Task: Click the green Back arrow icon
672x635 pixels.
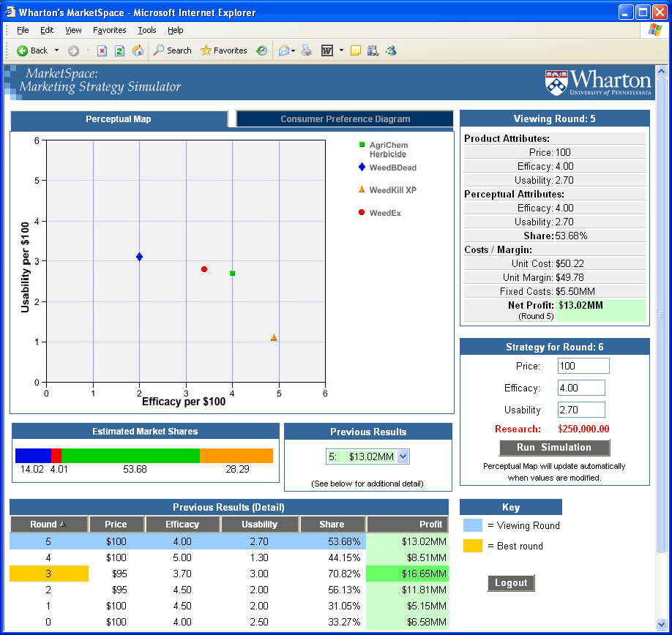Action: (22, 51)
